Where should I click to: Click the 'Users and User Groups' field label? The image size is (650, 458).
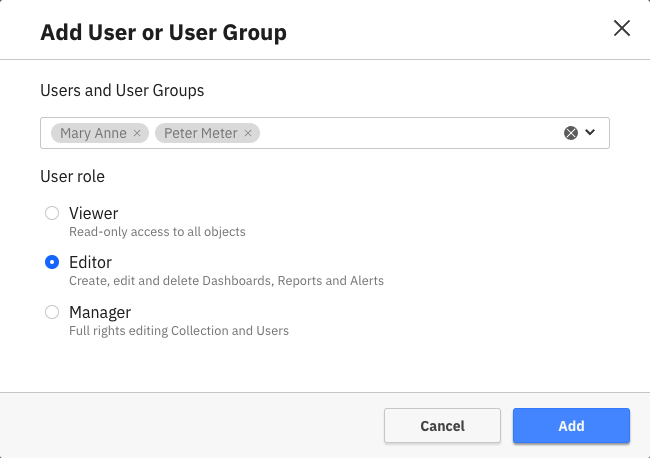pyautogui.click(x=122, y=91)
